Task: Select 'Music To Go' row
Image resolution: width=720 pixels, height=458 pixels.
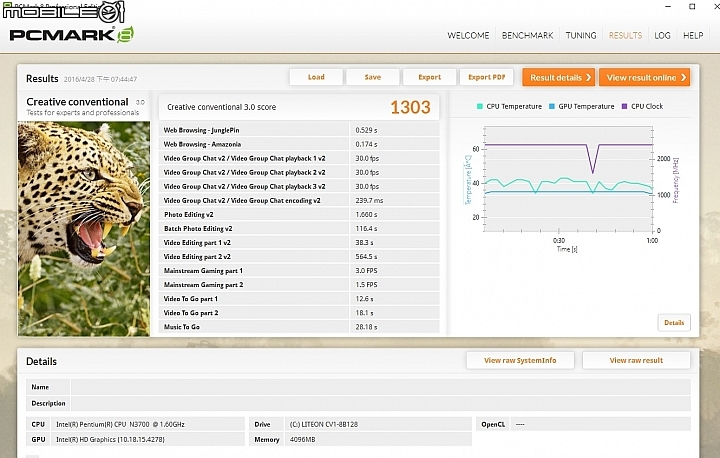Action: coord(299,327)
